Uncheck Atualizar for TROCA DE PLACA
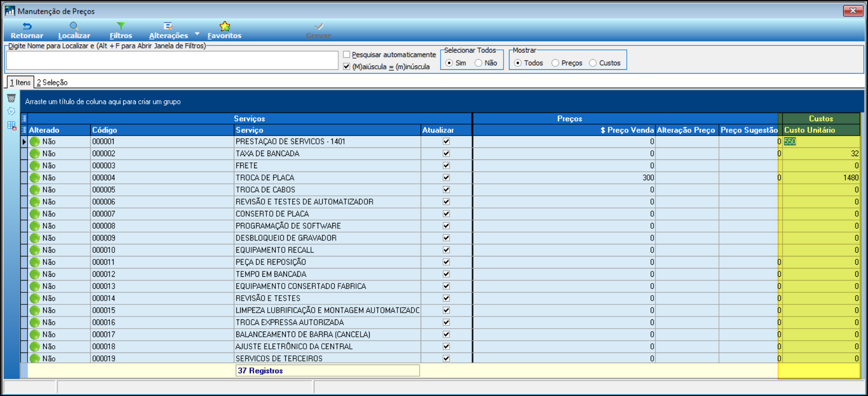Screen dimensions: 868x396 (x=446, y=178)
